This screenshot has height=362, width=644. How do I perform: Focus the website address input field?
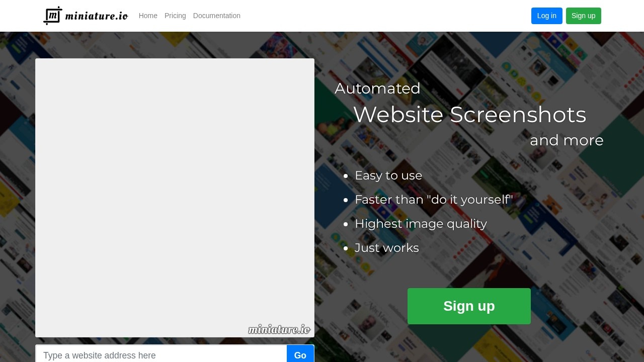click(161, 355)
